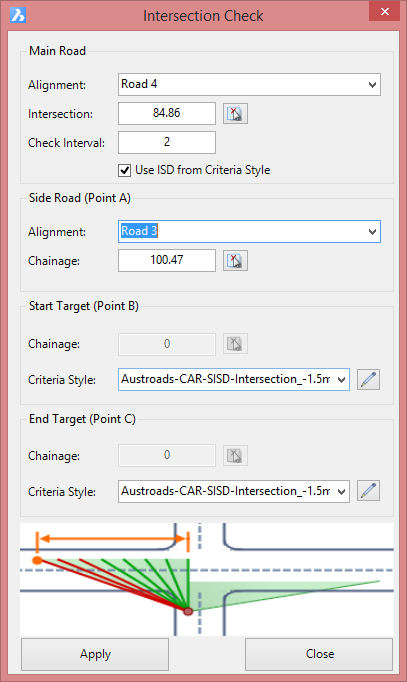Click the Apply button
Viewport: 407px width, 682px height.
point(95,654)
